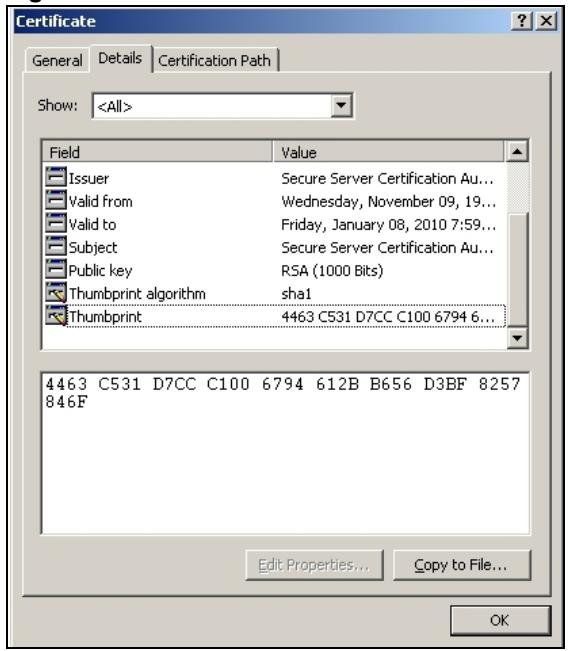Close the Certificate dialog with X

pyautogui.click(x=546, y=20)
